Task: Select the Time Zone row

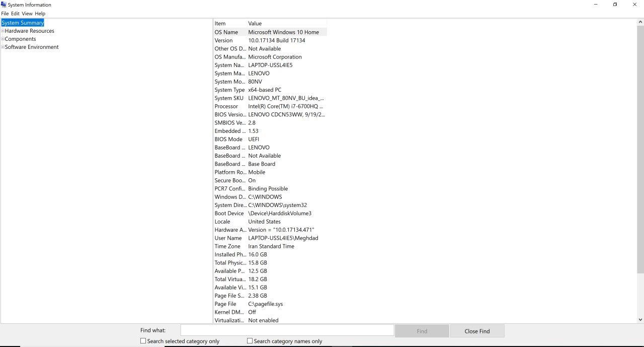Action: coord(270,246)
